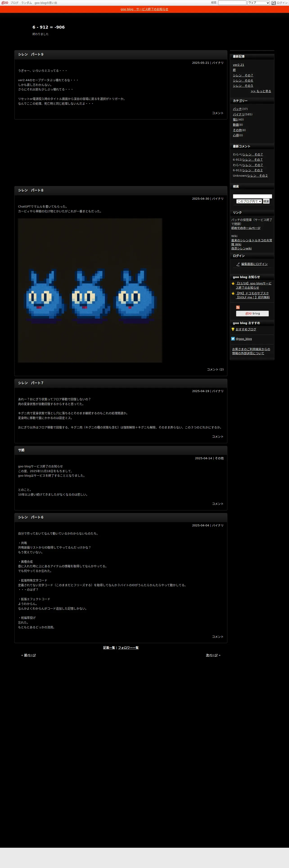The width and height of the screenshot is (289, 868).
Task: Open the post title サ終
Action: (x=21, y=450)
